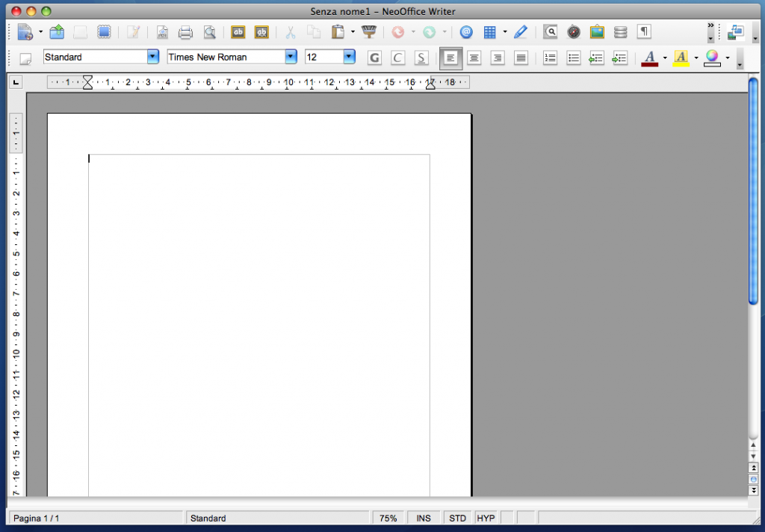This screenshot has height=532, width=765.
Task: Toggle nonprinting characters pilcrow icon
Action: [x=644, y=32]
